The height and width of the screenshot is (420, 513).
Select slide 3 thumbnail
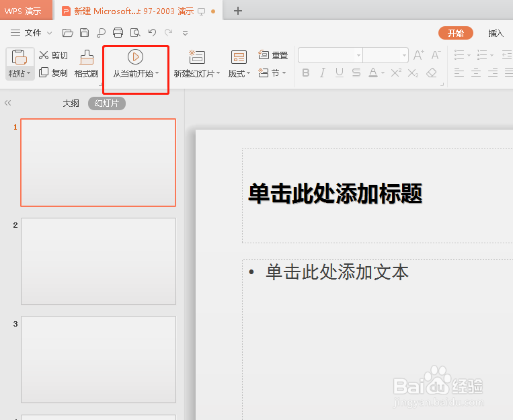click(98, 360)
